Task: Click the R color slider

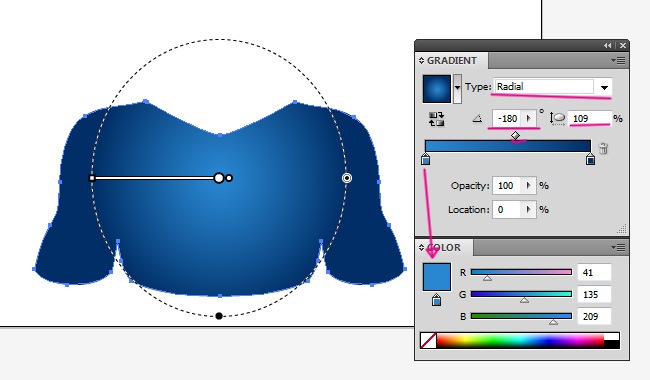Action: (x=521, y=272)
